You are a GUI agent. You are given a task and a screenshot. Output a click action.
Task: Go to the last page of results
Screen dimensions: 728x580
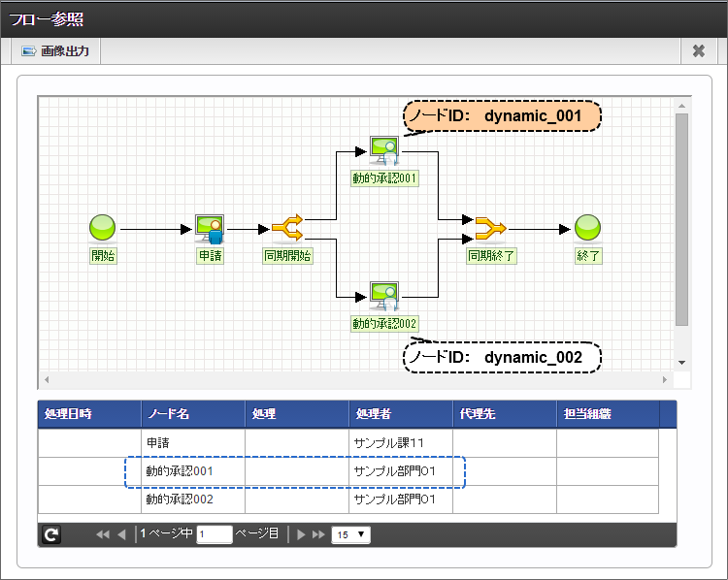tap(318, 534)
